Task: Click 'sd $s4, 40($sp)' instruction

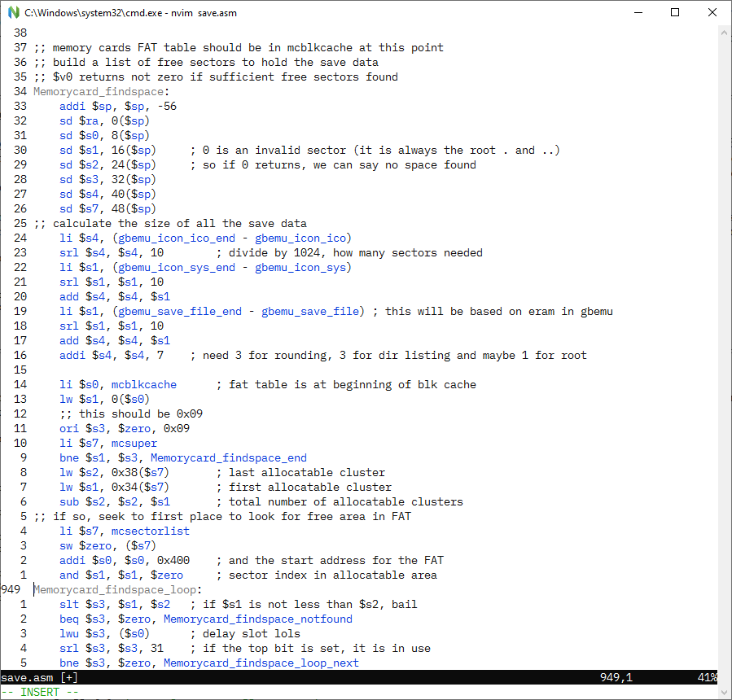Action: (x=107, y=195)
